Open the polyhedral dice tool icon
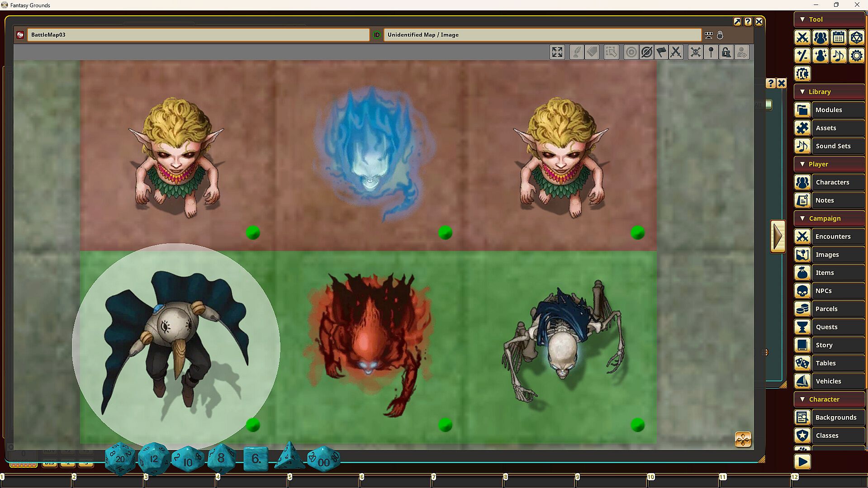This screenshot has width=868, height=488. pos(857,38)
